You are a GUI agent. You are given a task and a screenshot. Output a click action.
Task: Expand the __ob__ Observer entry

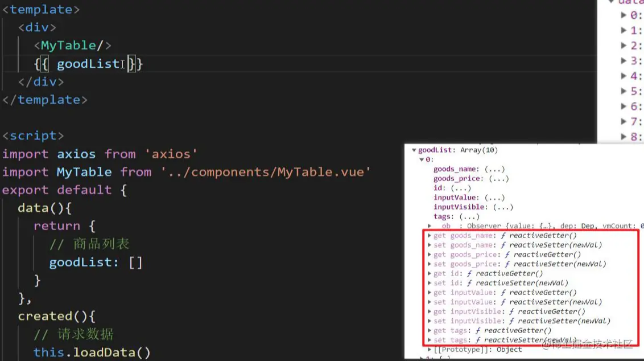click(x=430, y=225)
